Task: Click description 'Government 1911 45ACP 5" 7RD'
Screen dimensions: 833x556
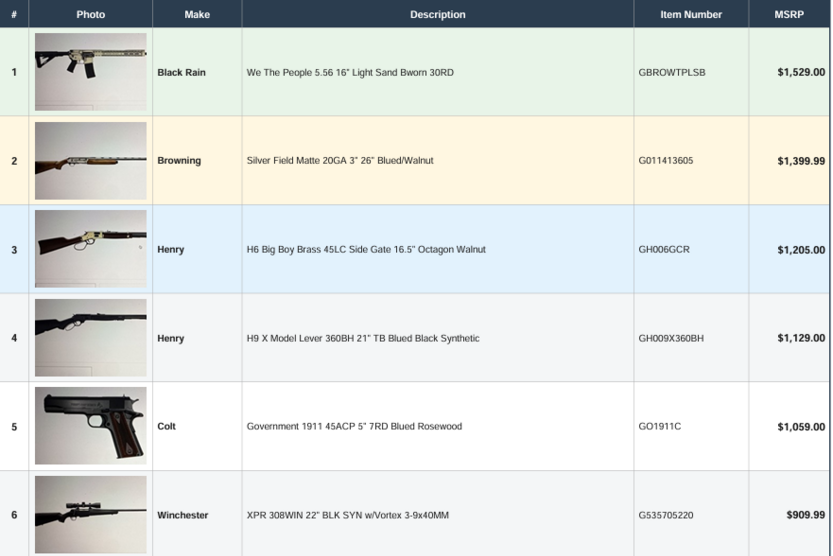Action: [354, 426]
